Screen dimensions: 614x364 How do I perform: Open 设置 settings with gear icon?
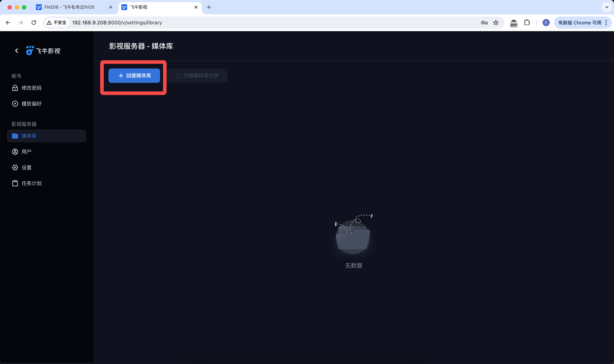click(x=26, y=167)
